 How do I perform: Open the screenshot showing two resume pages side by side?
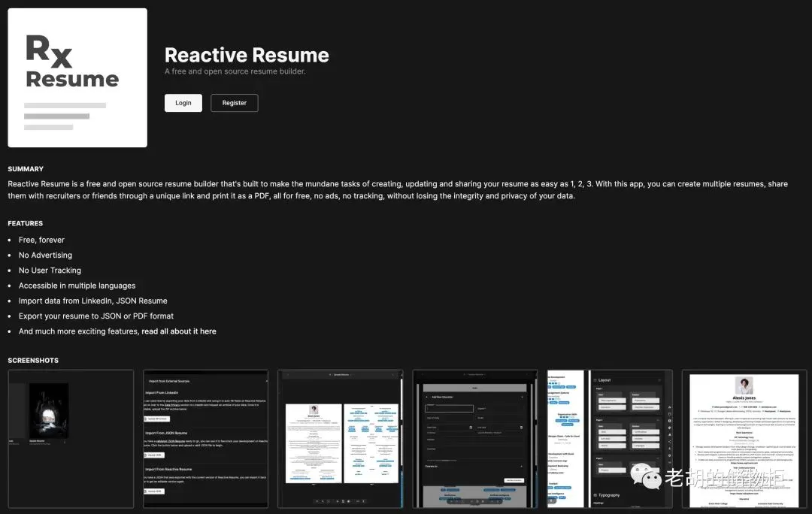point(341,439)
